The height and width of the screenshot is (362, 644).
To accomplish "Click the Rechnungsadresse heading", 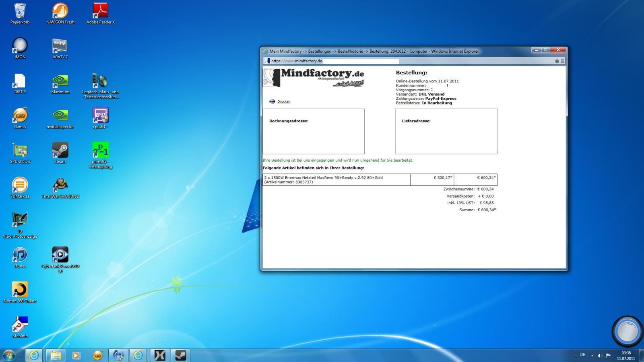I will point(289,121).
